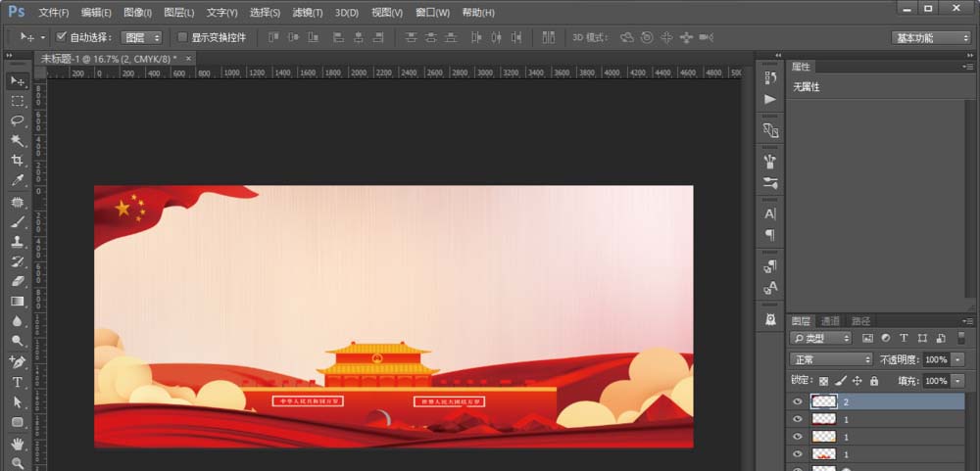
Task: Select the Gradient tool
Action: (x=18, y=302)
